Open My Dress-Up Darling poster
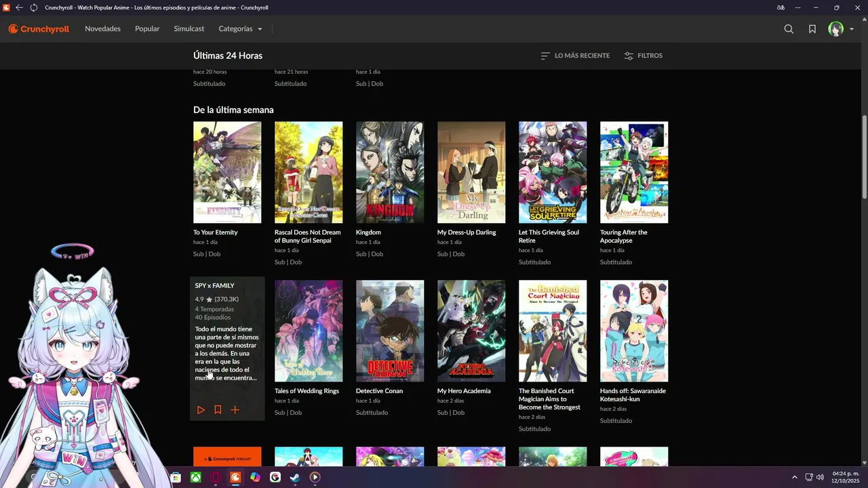The height and width of the screenshot is (488, 868). (471, 172)
